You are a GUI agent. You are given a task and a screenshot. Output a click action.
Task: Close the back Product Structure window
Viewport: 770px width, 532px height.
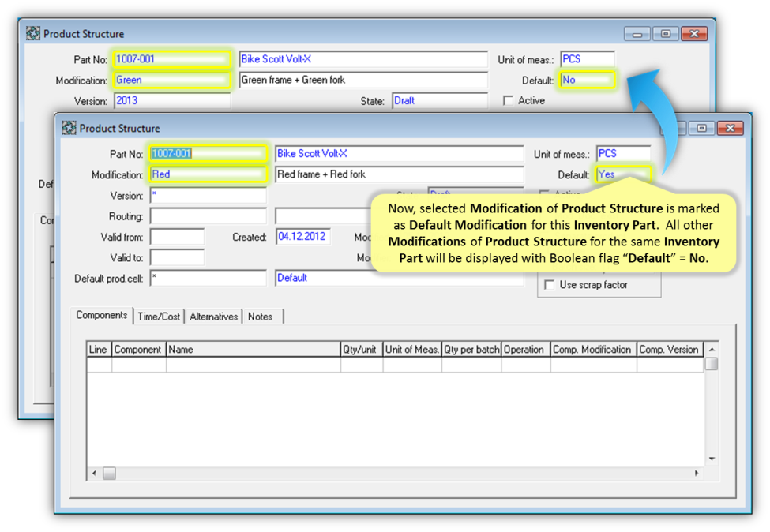click(x=694, y=34)
